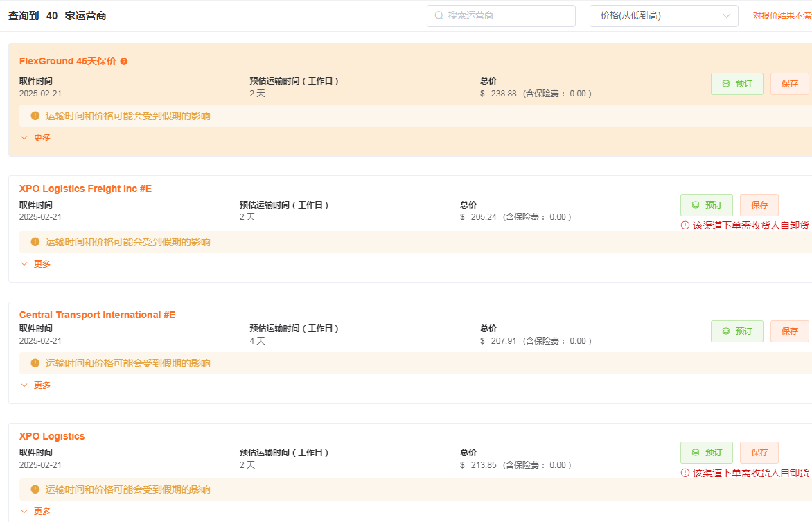Open the 对报价结果不满 link
Screen dimensions: 812x522
point(782,15)
